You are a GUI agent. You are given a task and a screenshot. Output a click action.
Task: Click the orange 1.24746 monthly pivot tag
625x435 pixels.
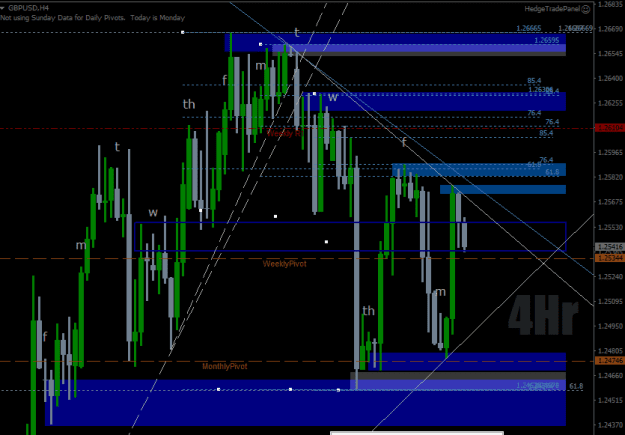(609, 361)
